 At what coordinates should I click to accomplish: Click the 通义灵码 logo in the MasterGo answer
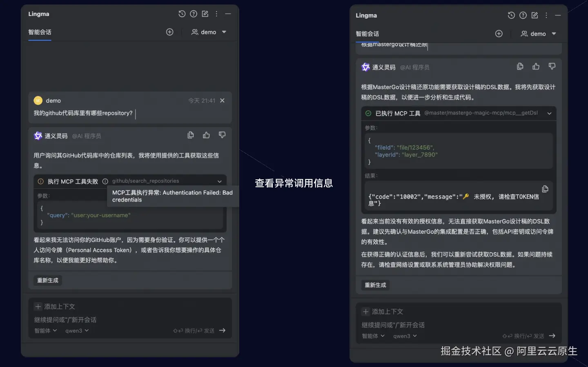[x=365, y=67]
